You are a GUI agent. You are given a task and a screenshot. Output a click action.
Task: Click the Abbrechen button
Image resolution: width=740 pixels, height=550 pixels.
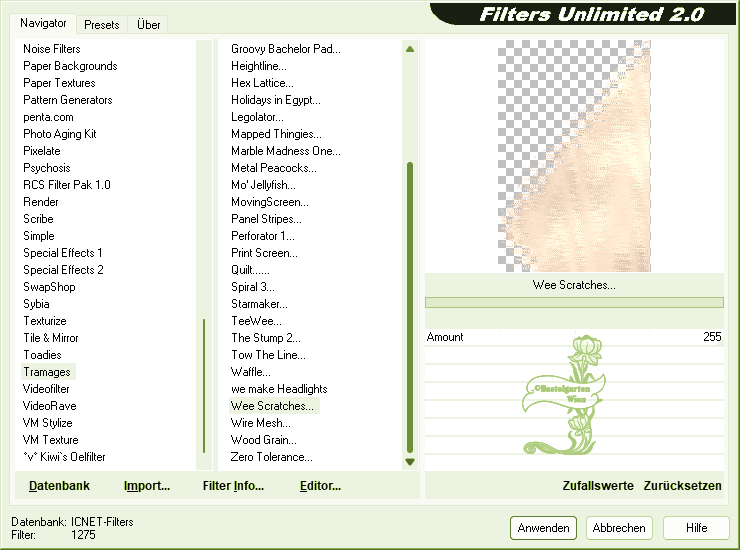click(x=619, y=528)
